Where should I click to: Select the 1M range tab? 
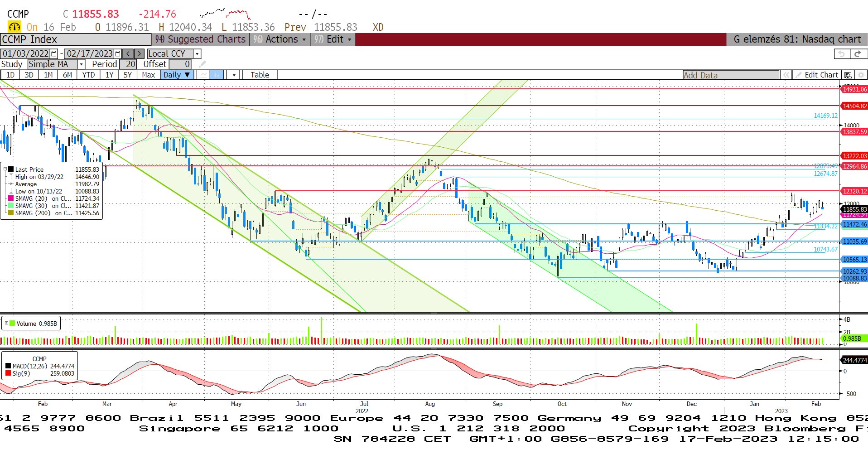coord(48,75)
